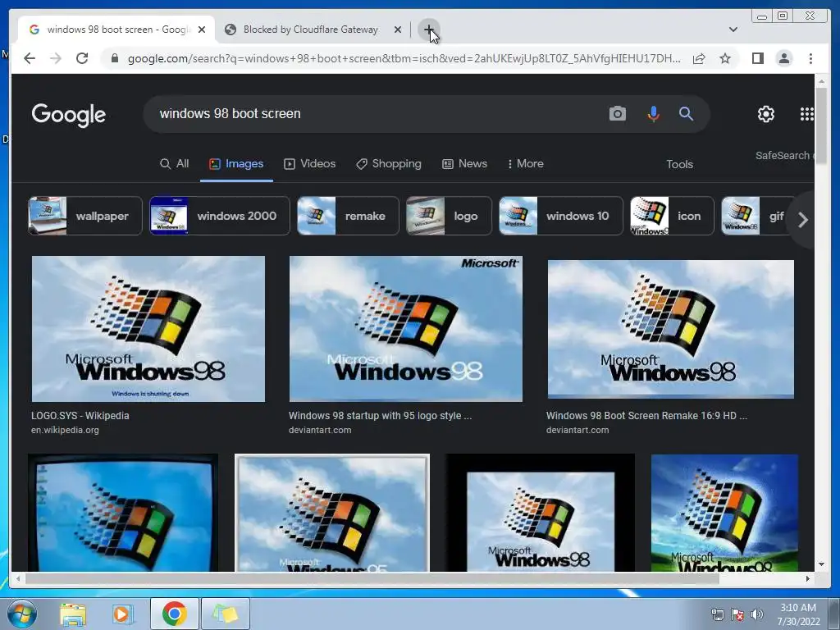The height and width of the screenshot is (630, 840).
Task: Open the CRT monitor Windows logo thumbnail
Action: pos(123,513)
